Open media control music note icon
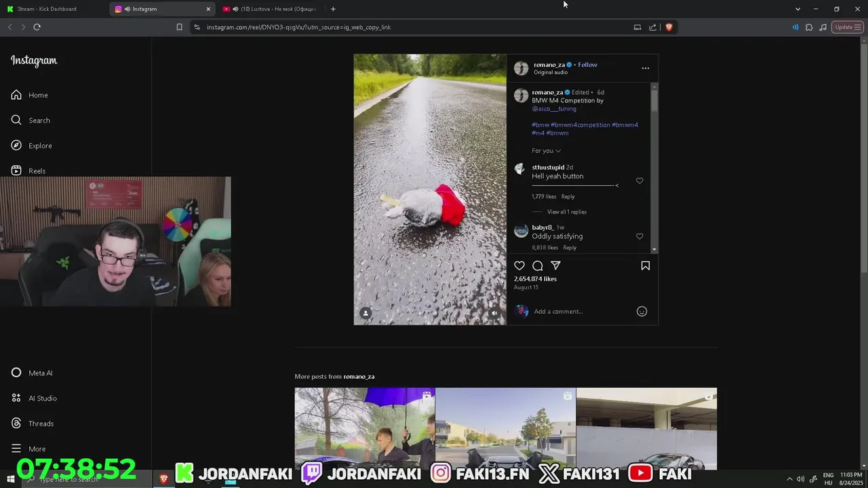The width and height of the screenshot is (868, 488). (823, 27)
